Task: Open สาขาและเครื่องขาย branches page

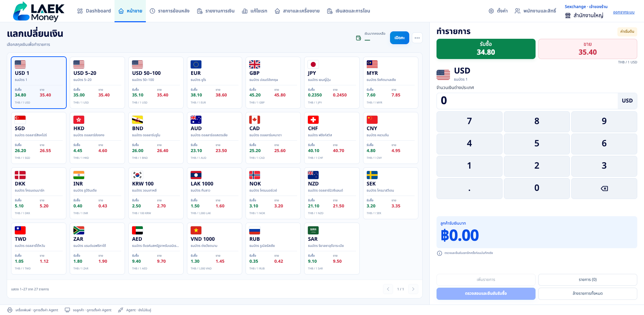Action: pyautogui.click(x=297, y=11)
